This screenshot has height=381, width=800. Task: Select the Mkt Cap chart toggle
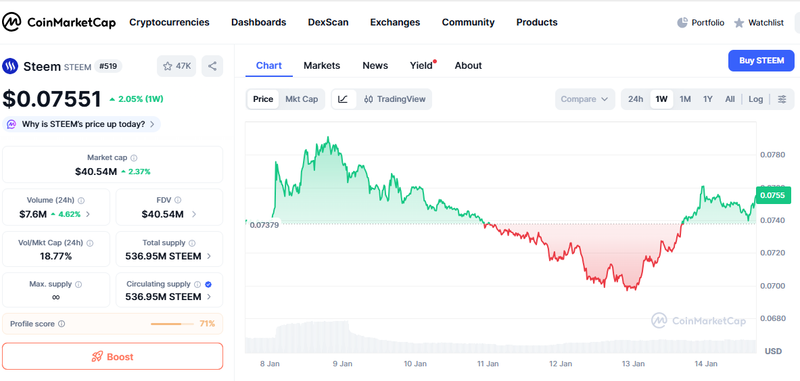click(302, 99)
